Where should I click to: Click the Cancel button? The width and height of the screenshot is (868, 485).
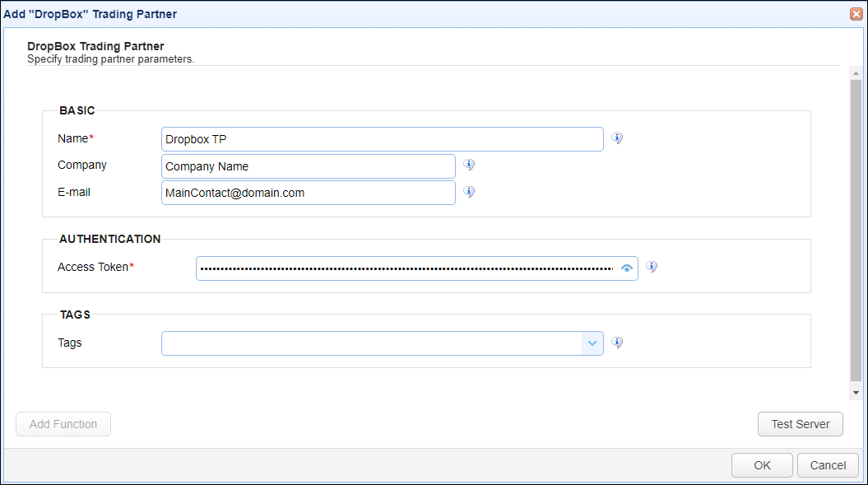829,465
